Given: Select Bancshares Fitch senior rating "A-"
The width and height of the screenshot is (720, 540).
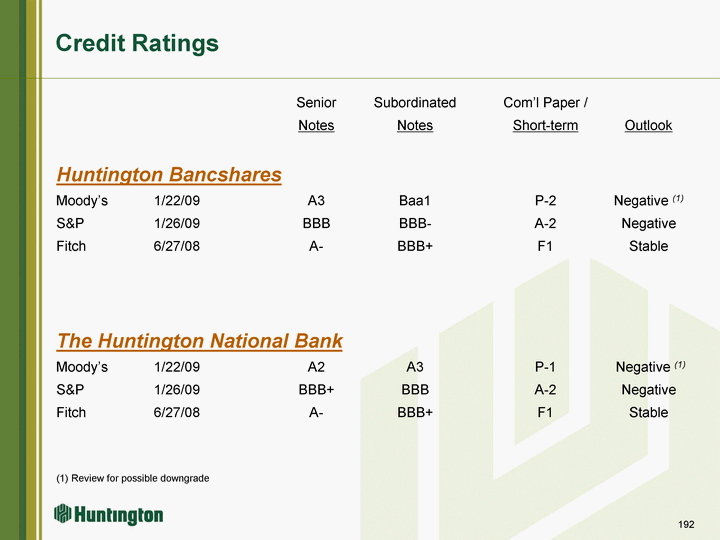Looking at the screenshot, I should point(316,246).
